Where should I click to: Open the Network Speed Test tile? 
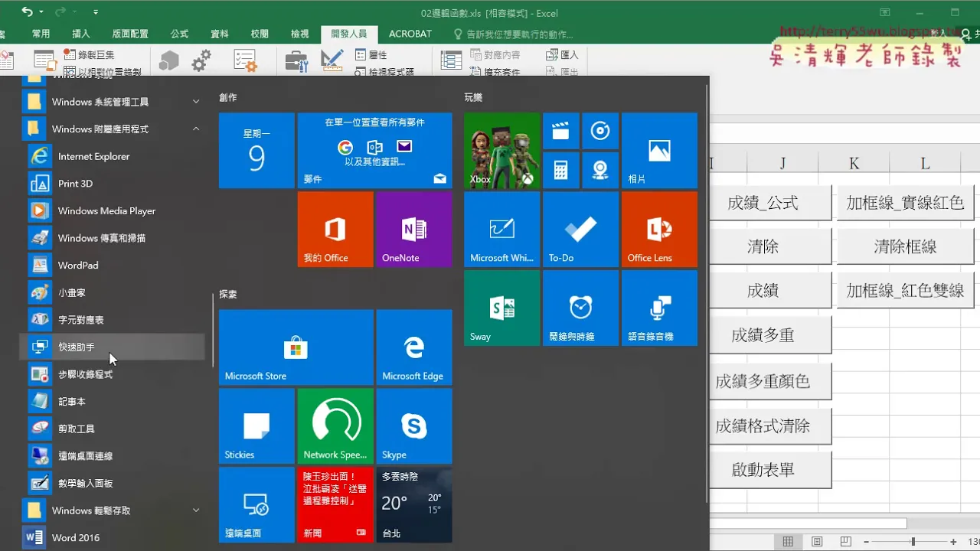point(335,426)
